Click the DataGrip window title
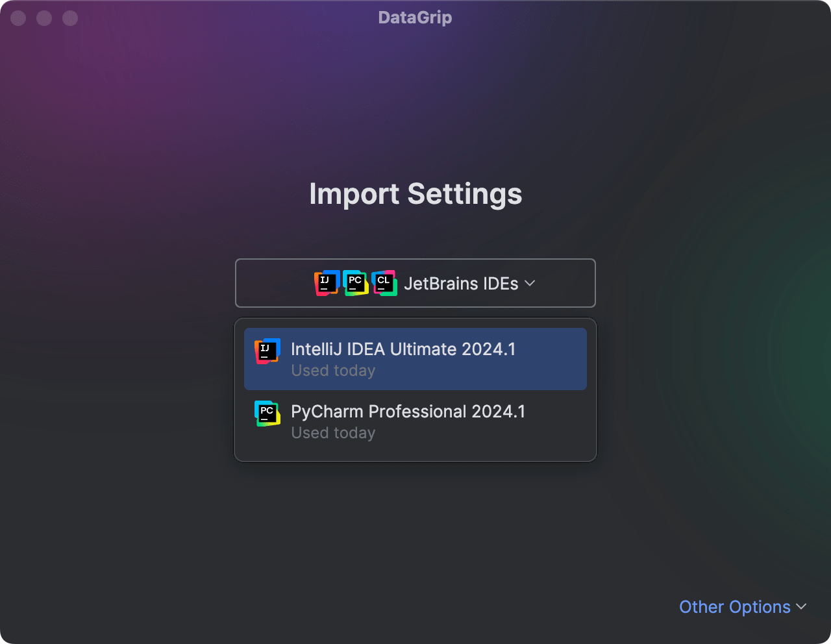Viewport: 831px width, 644px height. [x=415, y=18]
